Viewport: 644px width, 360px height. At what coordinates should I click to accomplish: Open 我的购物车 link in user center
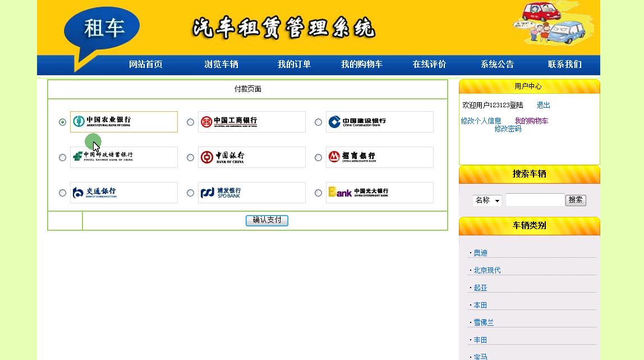point(531,121)
